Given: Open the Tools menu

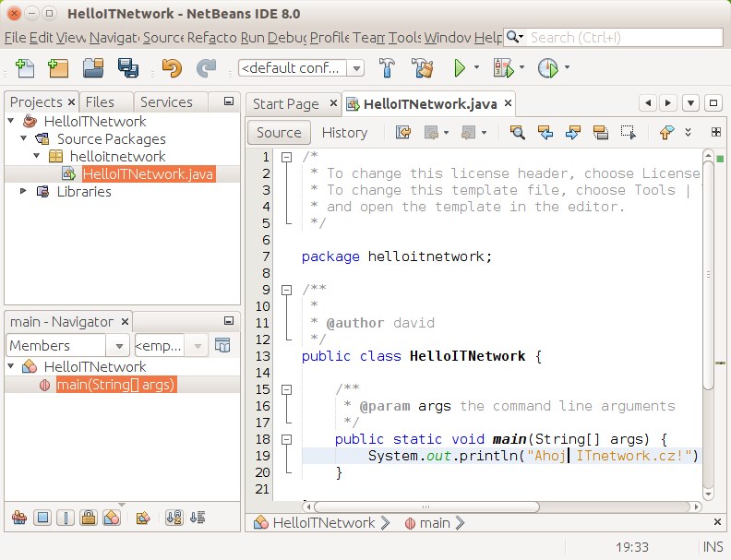Looking at the screenshot, I should coord(404,37).
